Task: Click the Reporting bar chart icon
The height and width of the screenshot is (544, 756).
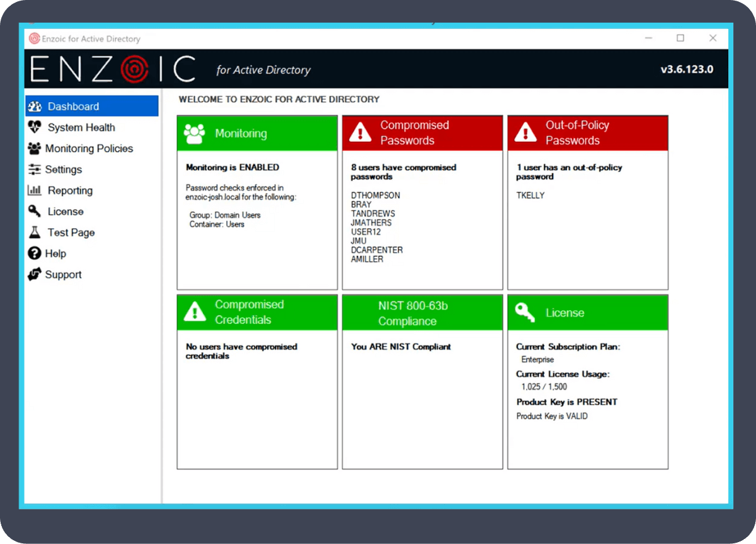Action: (35, 190)
